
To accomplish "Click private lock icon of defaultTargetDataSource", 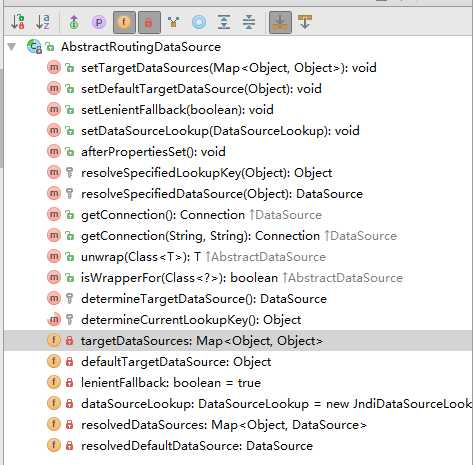I will tap(69, 362).
